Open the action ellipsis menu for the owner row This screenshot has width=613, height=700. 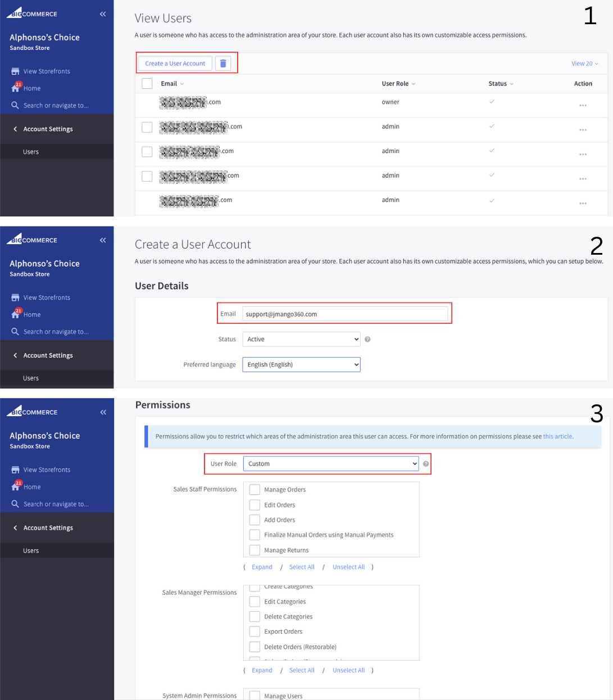coord(583,105)
